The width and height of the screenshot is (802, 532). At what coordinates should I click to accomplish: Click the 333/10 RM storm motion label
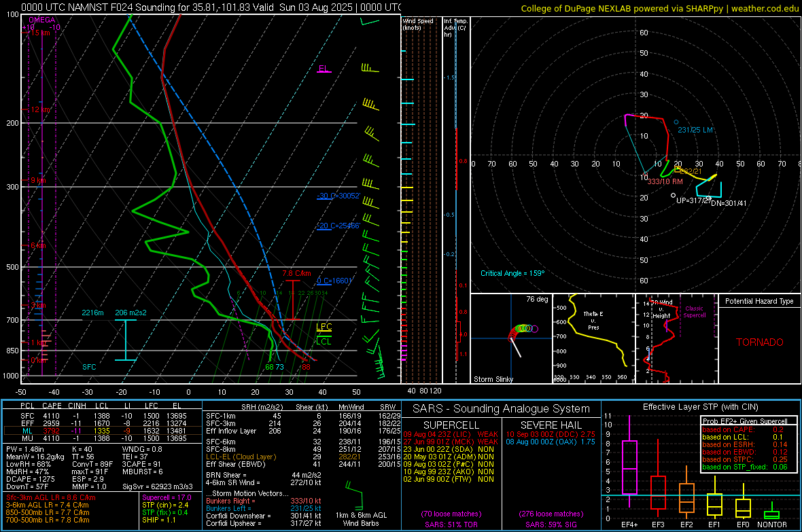click(x=665, y=181)
